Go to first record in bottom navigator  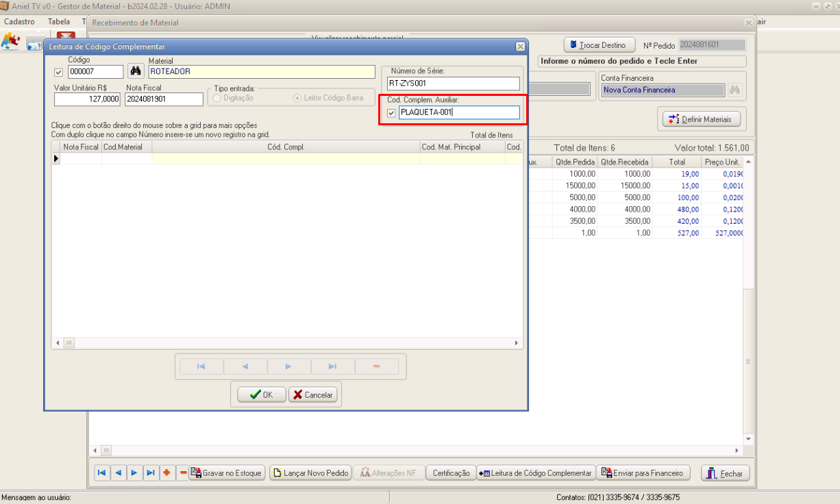(x=102, y=473)
